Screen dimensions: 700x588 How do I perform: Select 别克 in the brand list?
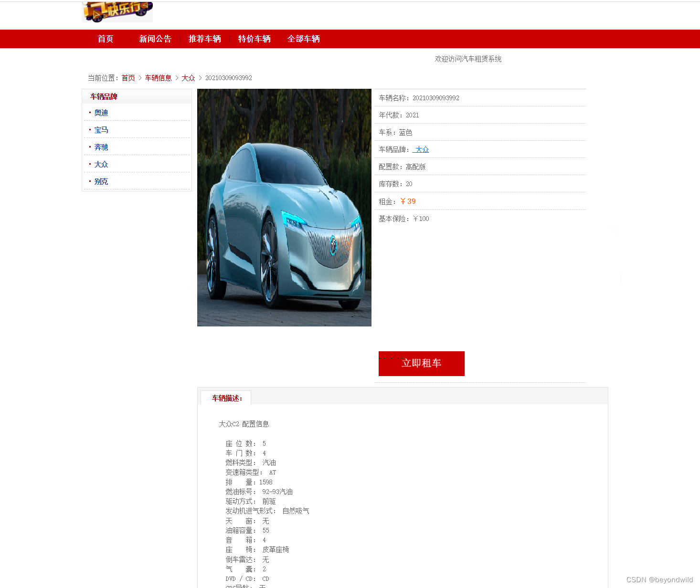[101, 181]
